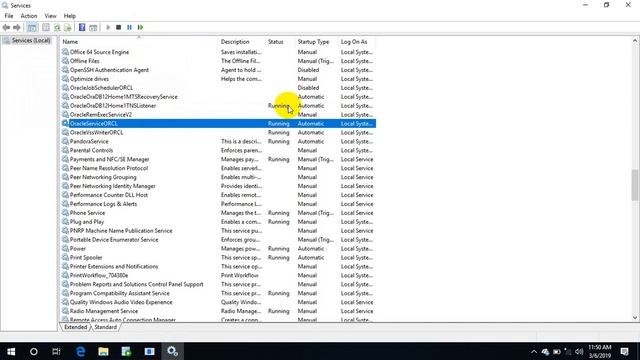The image size is (640, 360).
Task: Switch to the Standard tab
Action: 105,327
